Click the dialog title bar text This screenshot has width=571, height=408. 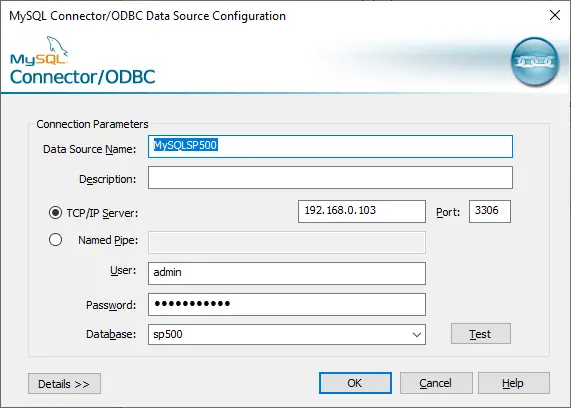coord(147,16)
